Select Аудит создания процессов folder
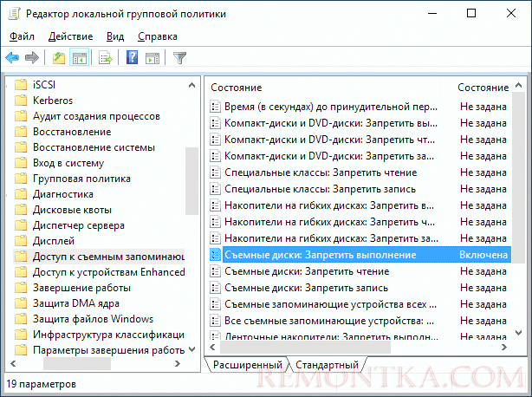This screenshot has height=397, width=532. [96, 116]
